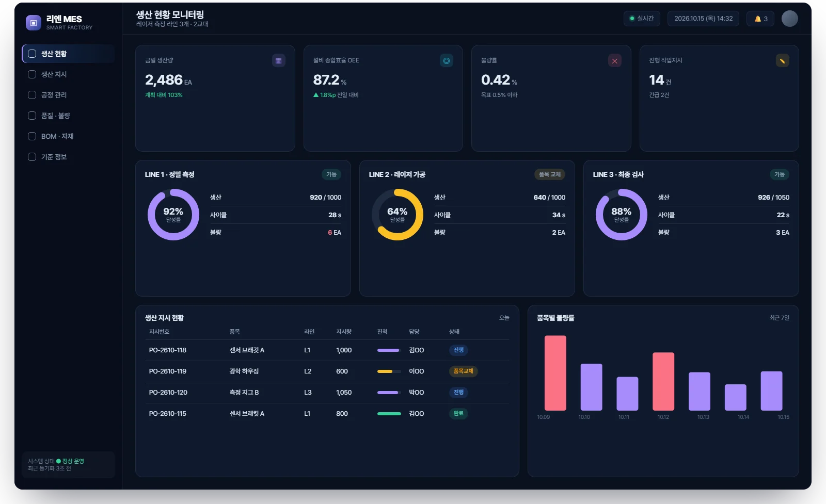Image resolution: width=826 pixels, height=504 pixels.
Task: Click the 가동 status badge on LINE 3
Action: click(x=780, y=174)
